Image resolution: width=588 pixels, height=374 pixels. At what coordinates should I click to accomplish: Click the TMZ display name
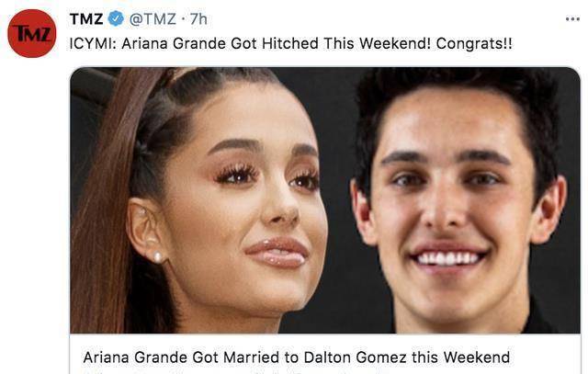pos(86,19)
